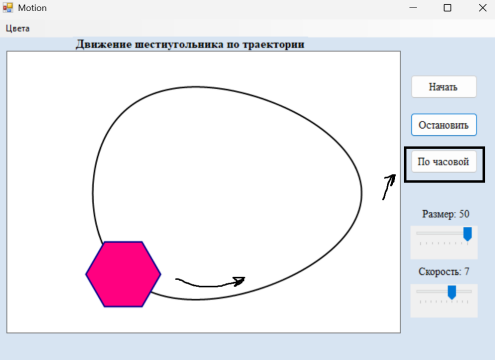This screenshot has height=360, width=495.
Task: Click the Motion window title text
Action: [x=32, y=8]
